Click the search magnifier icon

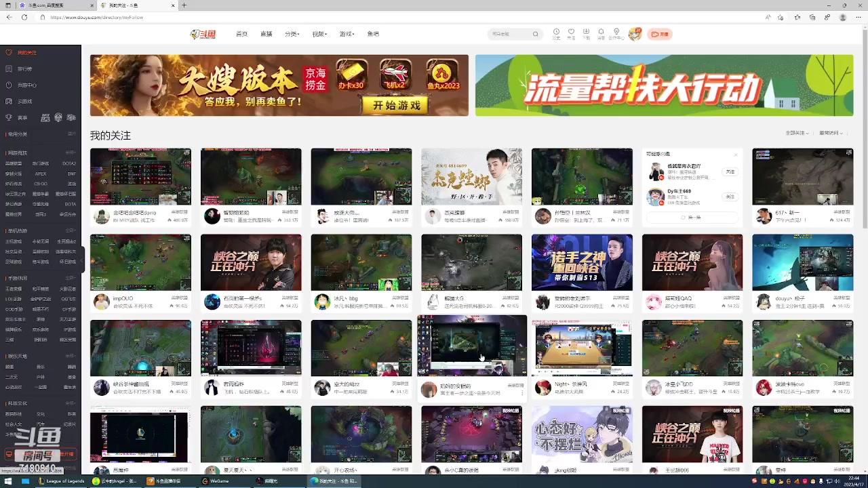[x=535, y=34]
